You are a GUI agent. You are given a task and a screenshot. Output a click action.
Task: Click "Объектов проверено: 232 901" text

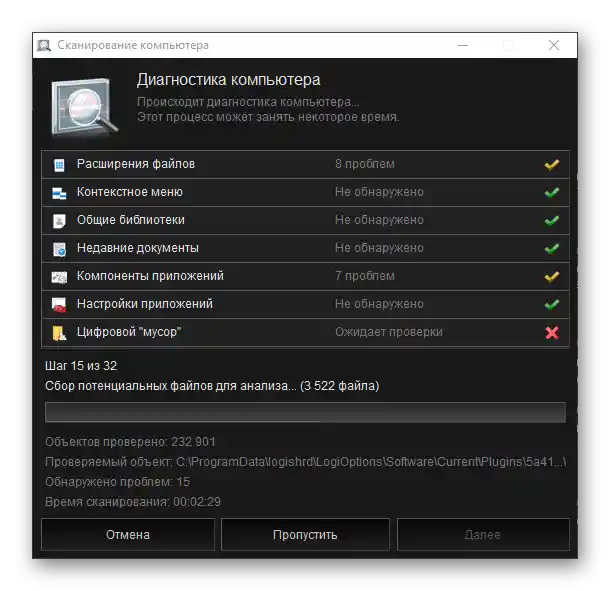130,442
